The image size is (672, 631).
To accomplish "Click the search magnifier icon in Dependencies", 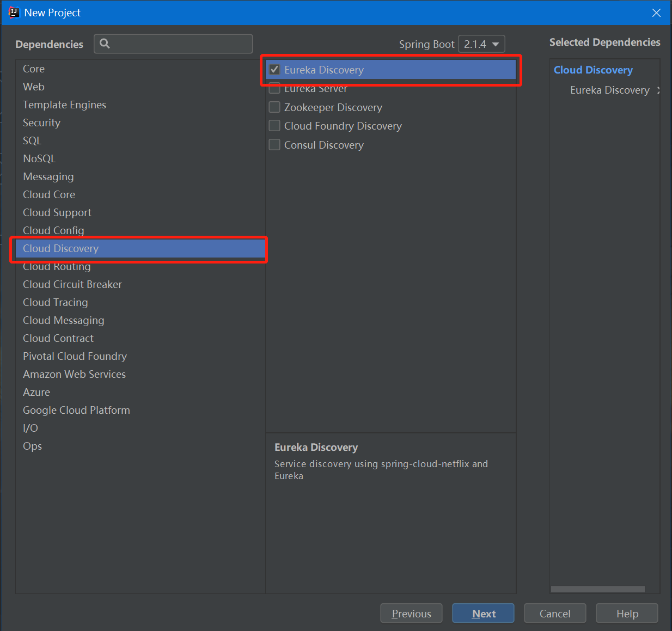I will [105, 44].
